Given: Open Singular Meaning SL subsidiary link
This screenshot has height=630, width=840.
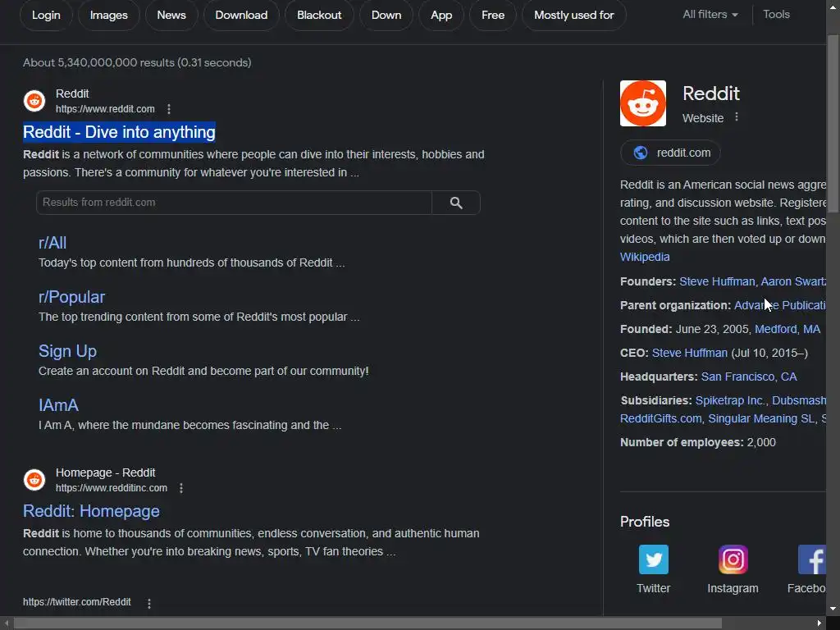Looking at the screenshot, I should click(x=760, y=419).
